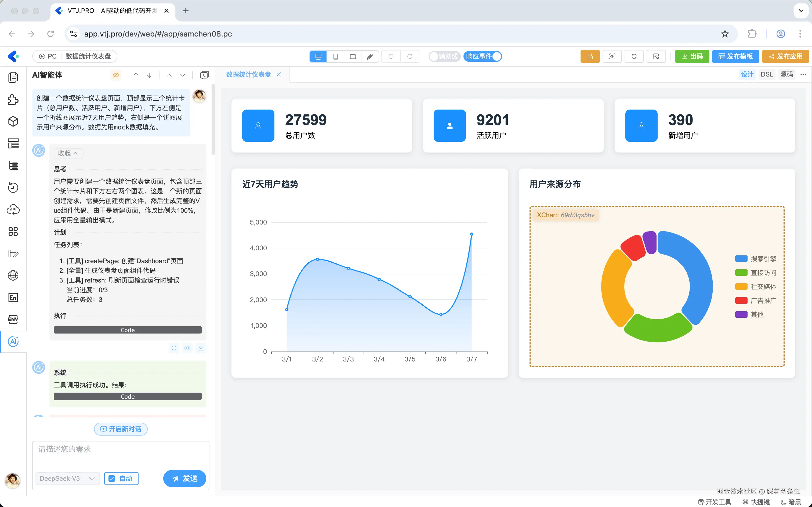This screenshot has width=812, height=507.
Task: Download AI reply via download icon
Action: coord(201,348)
